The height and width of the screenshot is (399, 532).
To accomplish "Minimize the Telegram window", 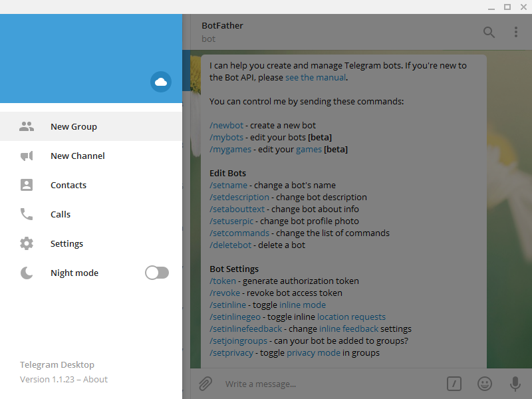I will (491, 7).
